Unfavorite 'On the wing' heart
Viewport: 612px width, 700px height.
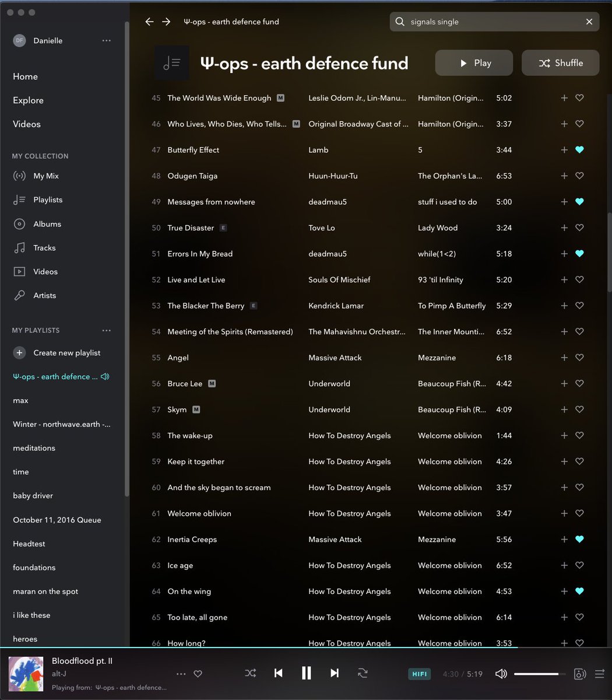click(x=579, y=591)
